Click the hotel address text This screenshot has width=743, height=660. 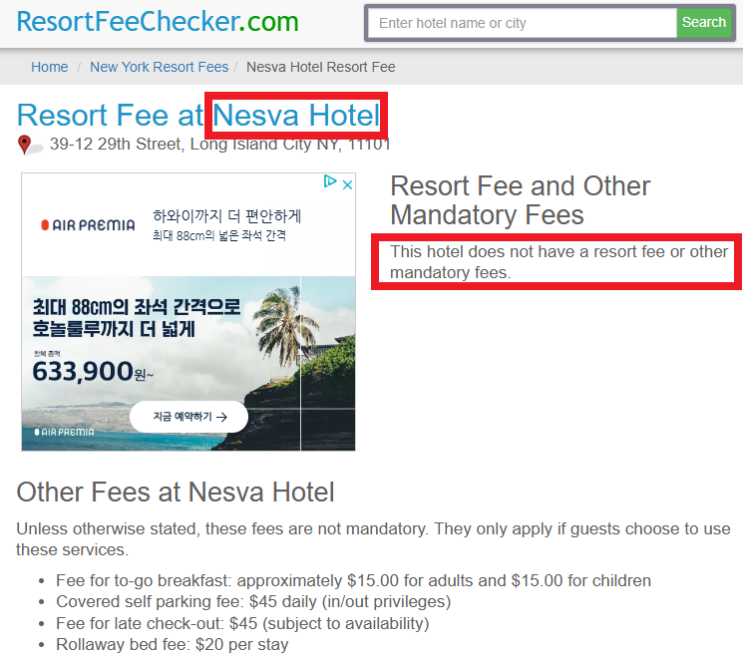pos(220,144)
